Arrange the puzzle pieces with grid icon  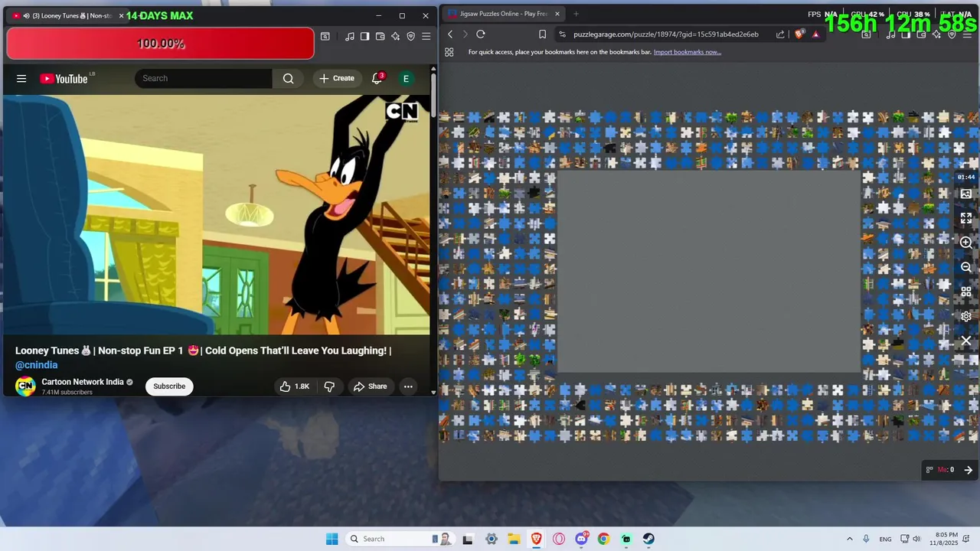click(966, 292)
